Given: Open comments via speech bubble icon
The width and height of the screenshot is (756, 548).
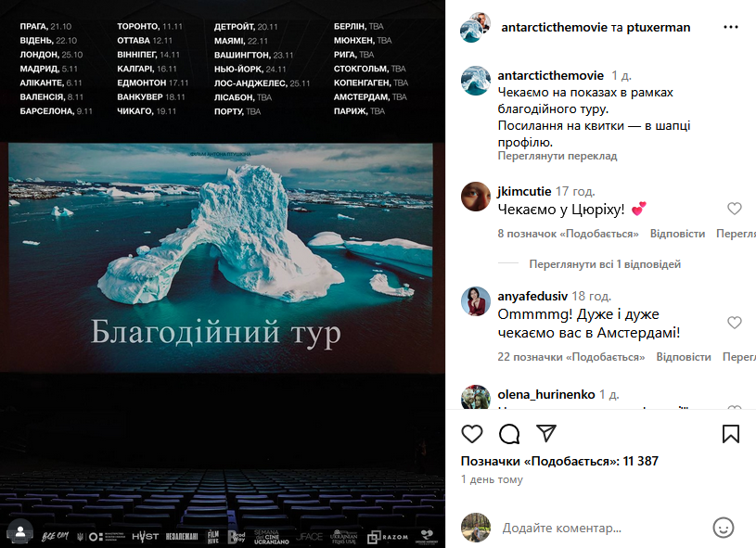Looking at the screenshot, I should point(509,434).
